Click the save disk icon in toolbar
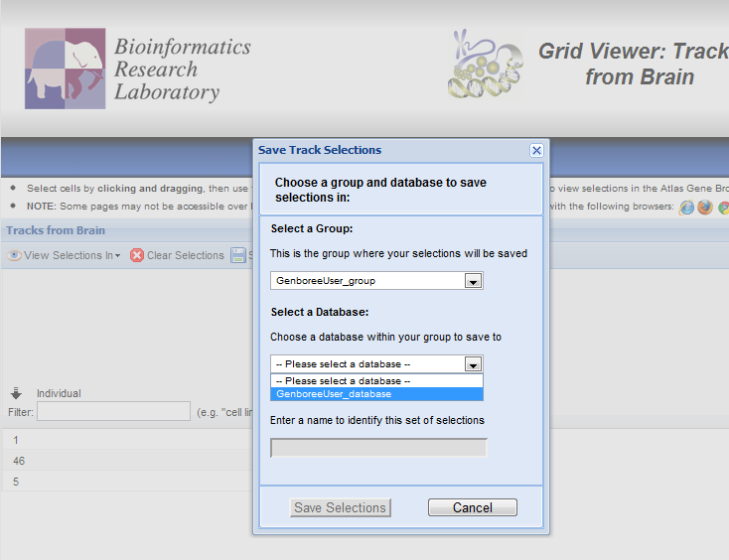Screen dimensions: 729x560 (x=238, y=255)
